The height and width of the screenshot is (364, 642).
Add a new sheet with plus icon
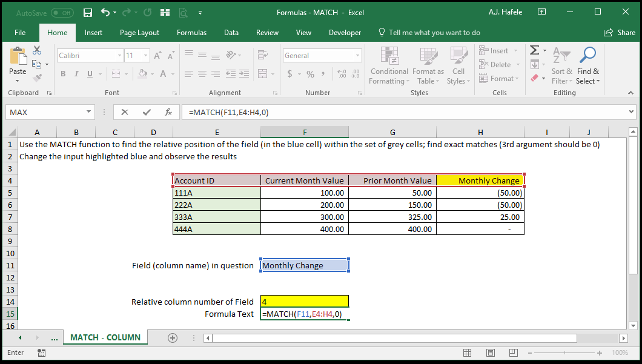click(x=173, y=338)
